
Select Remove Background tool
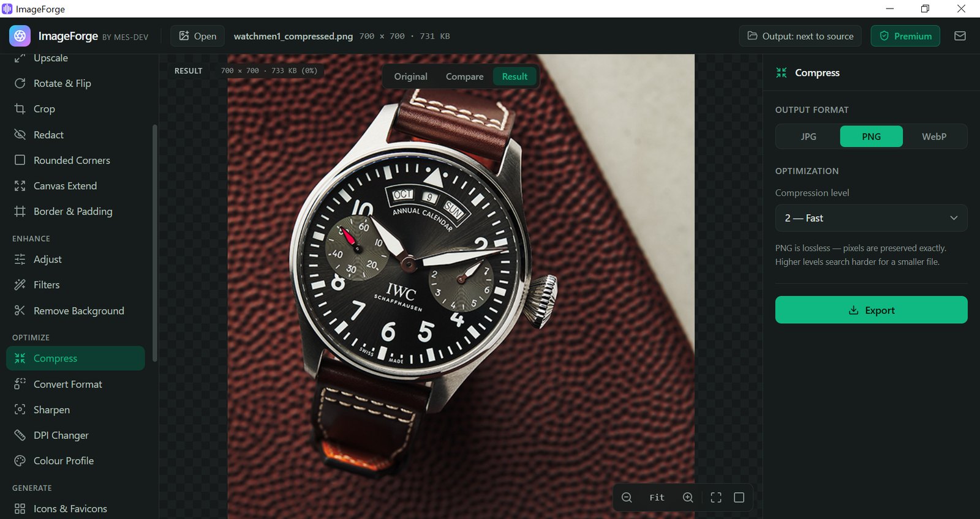click(x=75, y=311)
